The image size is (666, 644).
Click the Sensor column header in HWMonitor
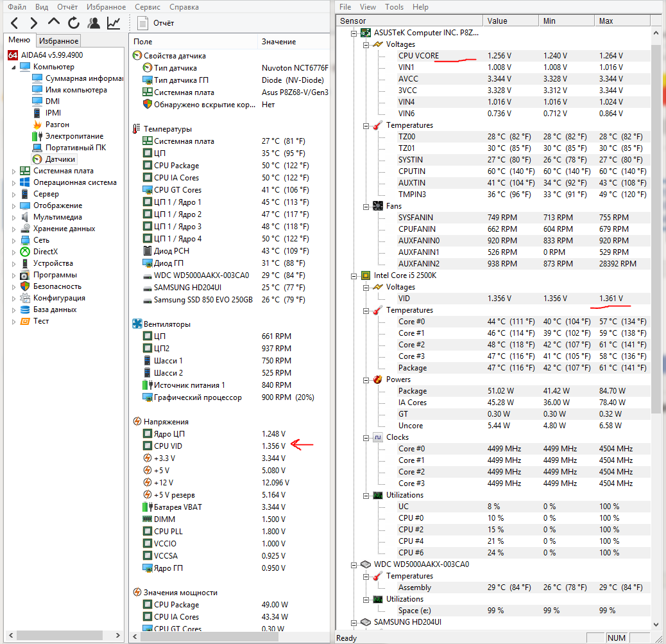tap(410, 21)
